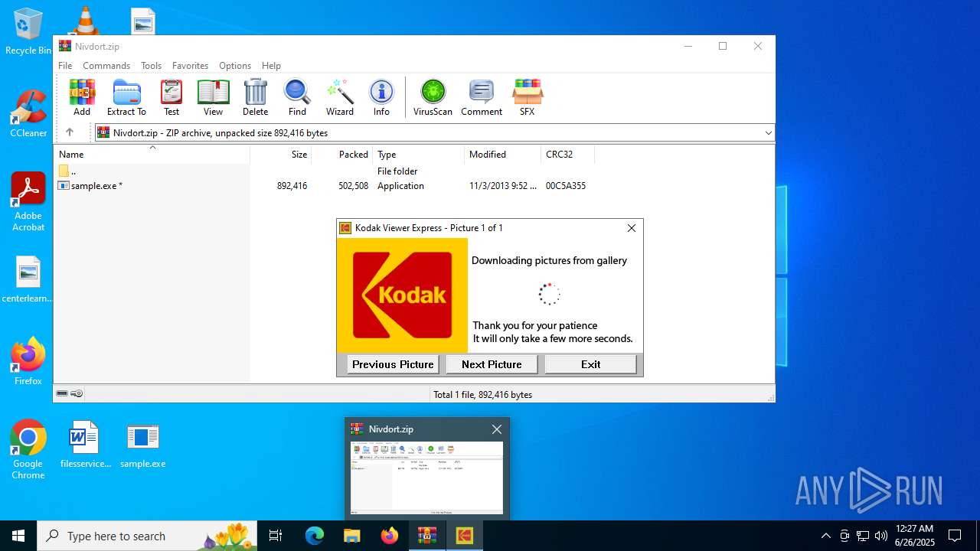The width and height of the screenshot is (980, 551).
Task: Show hidden system tray icons
Action: 825,536
